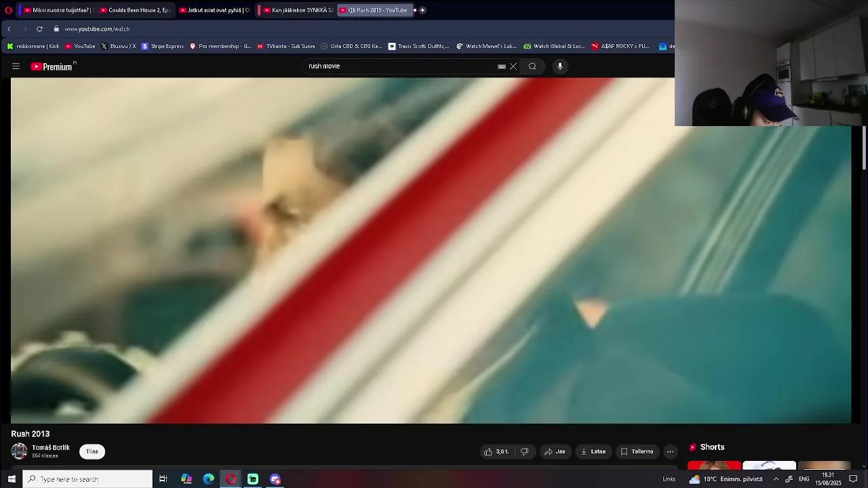Screen dimensions: 868x488
Task: Select the Opera GX taskbar icon
Action: click(x=231, y=479)
